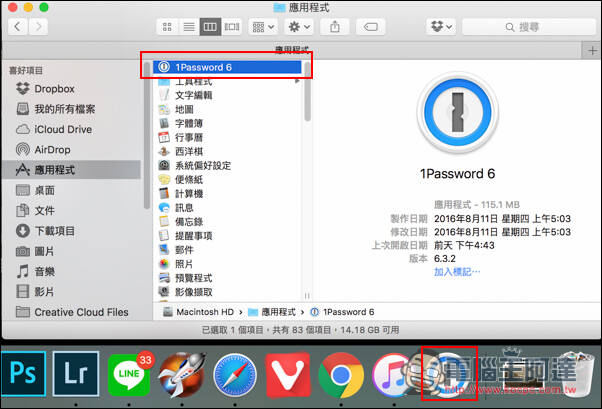The height and width of the screenshot is (409, 602).
Task: Add a new tab with plus button
Action: click(592, 50)
